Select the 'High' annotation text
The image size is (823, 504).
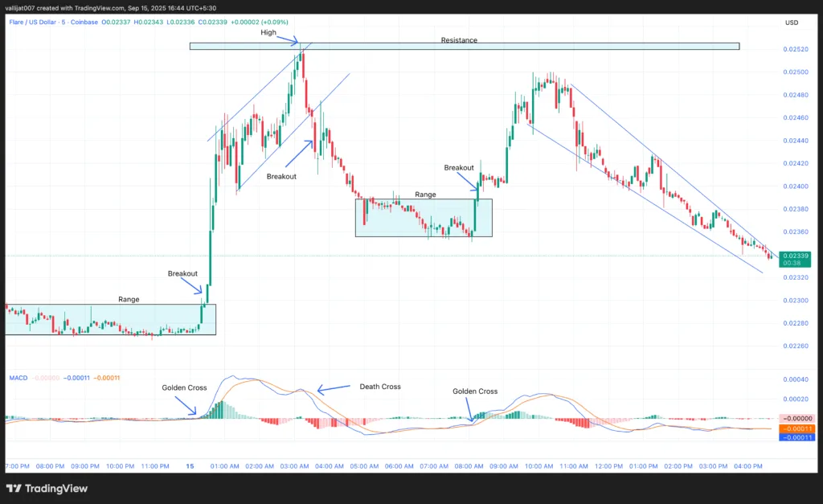[268, 32]
